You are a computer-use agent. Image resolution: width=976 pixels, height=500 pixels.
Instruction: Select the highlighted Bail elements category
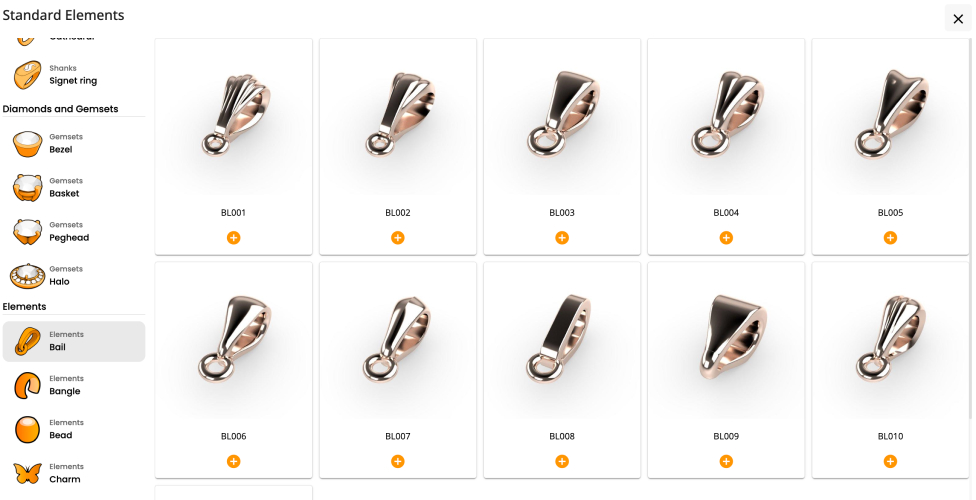[74, 341]
